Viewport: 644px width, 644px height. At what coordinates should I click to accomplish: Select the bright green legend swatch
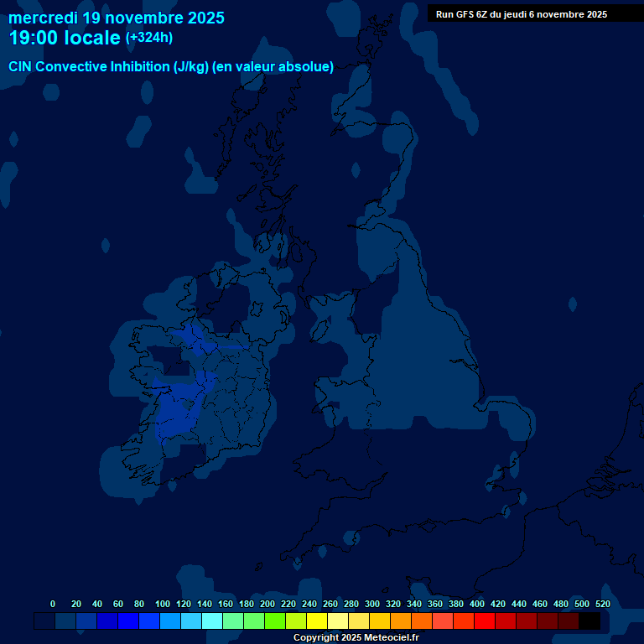275,621
